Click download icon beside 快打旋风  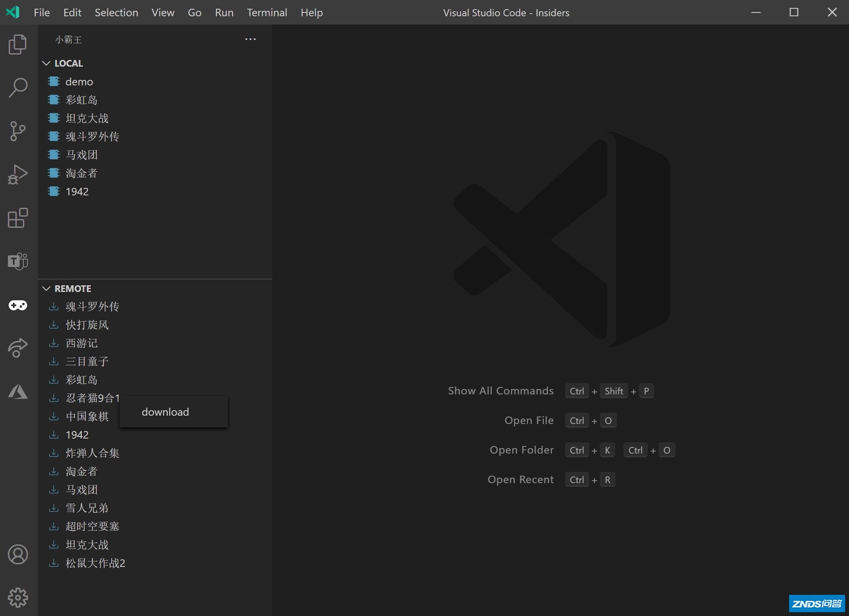coord(54,324)
